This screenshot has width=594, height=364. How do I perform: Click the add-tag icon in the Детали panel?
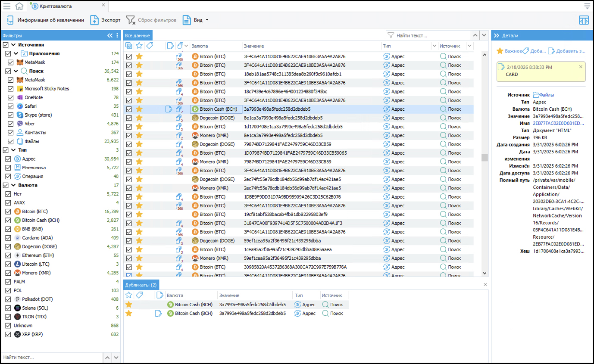click(x=526, y=51)
